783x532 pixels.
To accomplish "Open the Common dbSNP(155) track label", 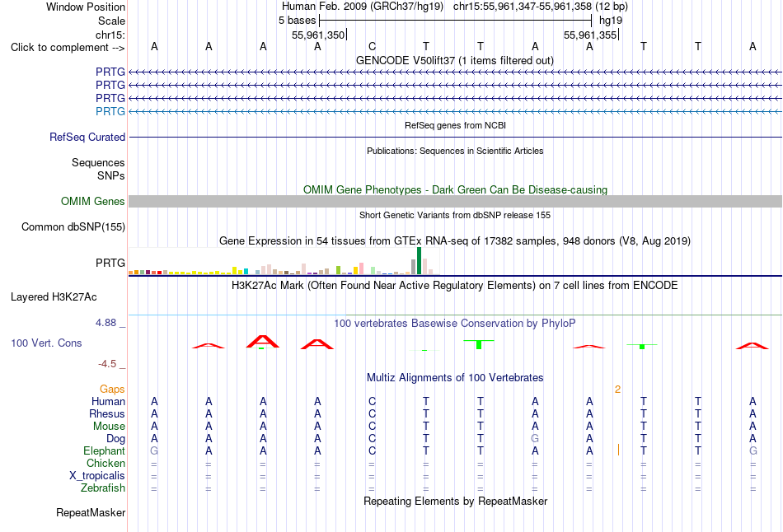I will coord(73,227).
